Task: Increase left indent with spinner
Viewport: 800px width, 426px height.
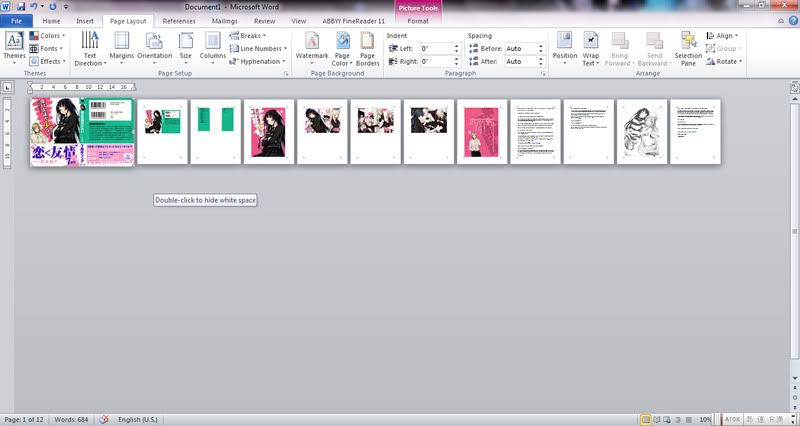Action: [457, 46]
